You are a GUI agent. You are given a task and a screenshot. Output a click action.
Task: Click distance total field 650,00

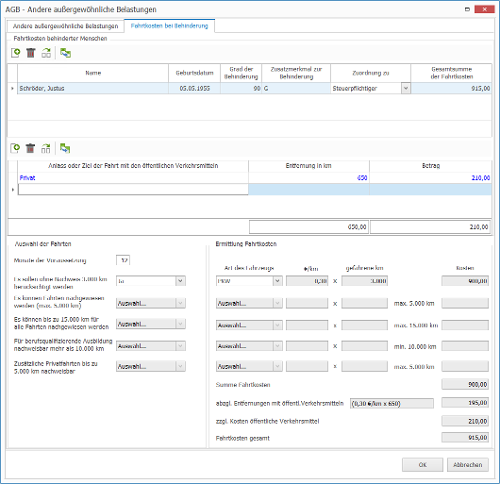pyautogui.click(x=309, y=227)
